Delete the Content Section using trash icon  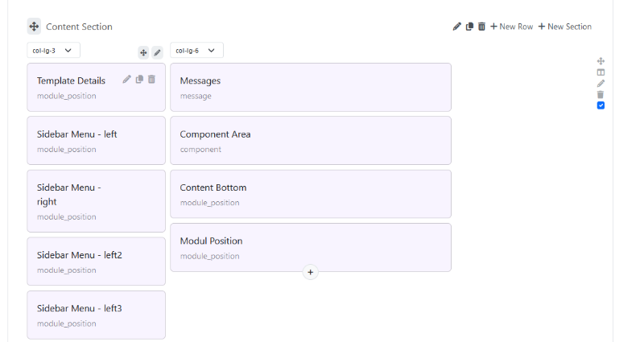[481, 27]
